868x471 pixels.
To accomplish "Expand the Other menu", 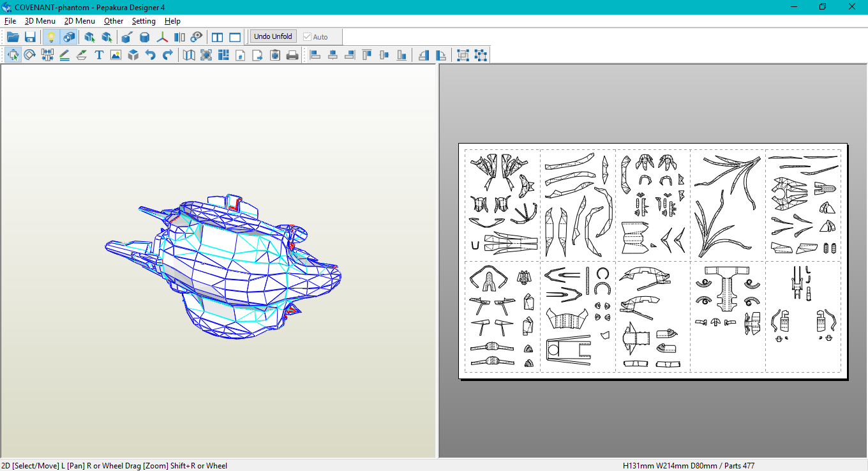I will point(114,21).
